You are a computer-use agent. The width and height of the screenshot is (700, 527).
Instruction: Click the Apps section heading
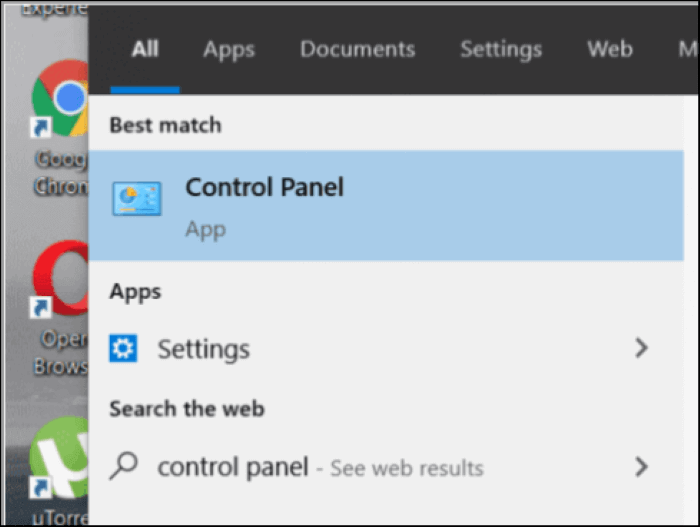135,292
